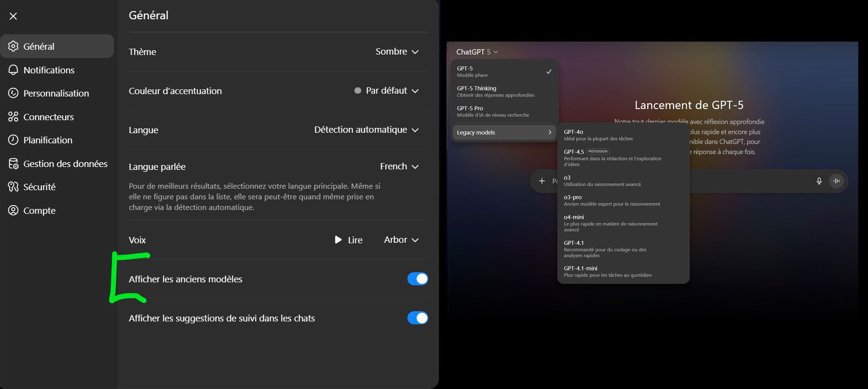Click the Lire play button label
Screen dimensions: 868x389
(x=355, y=240)
